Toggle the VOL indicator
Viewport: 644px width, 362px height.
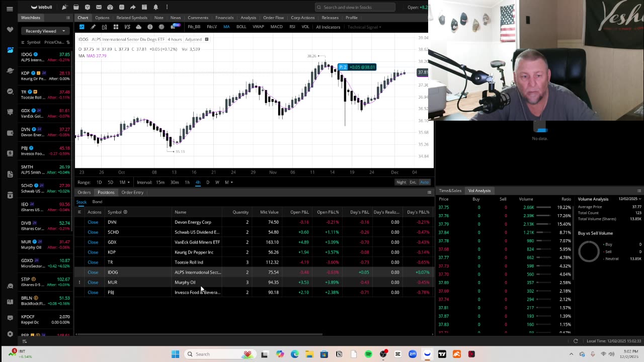click(305, 27)
